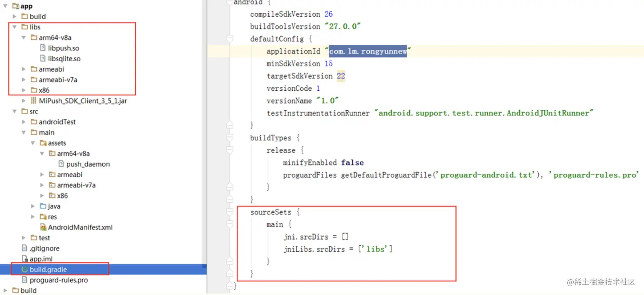Click the testInstrumentationRunner AndroidJUnitRunner string

(484, 113)
